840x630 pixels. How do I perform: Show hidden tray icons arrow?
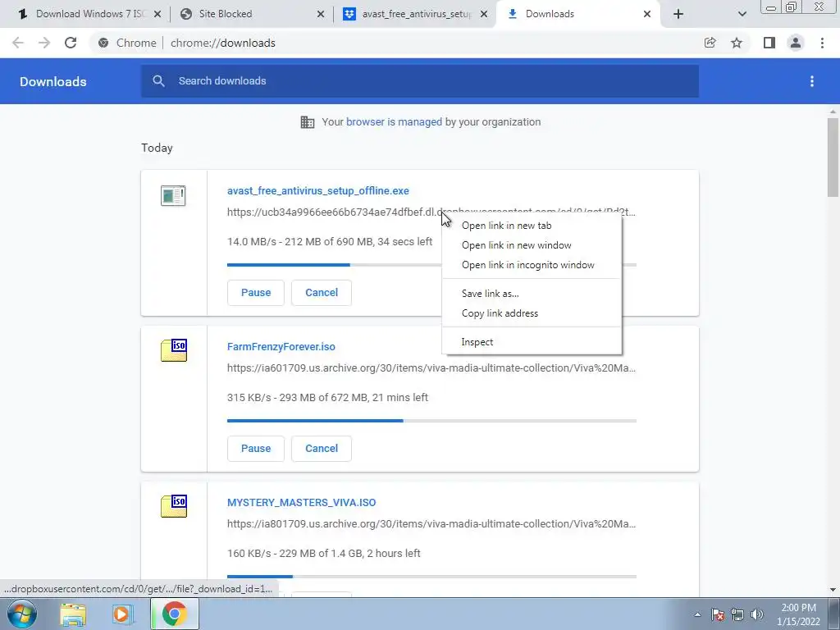click(697, 614)
